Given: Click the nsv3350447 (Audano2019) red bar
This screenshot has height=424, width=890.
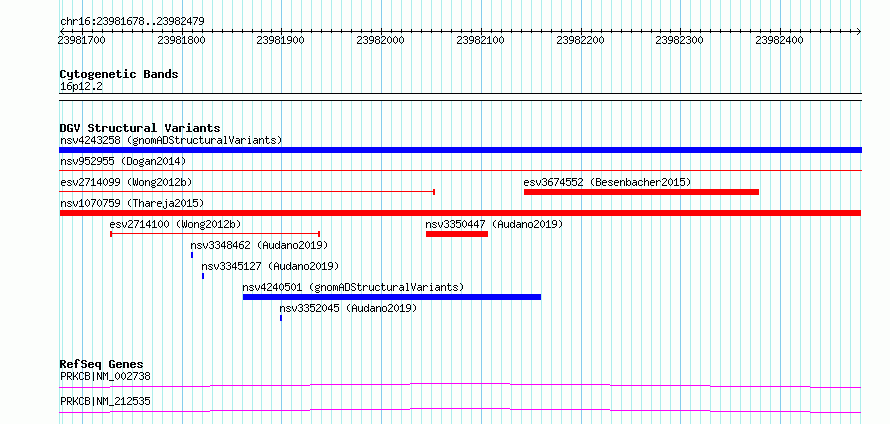Looking at the screenshot, I should (x=457, y=234).
